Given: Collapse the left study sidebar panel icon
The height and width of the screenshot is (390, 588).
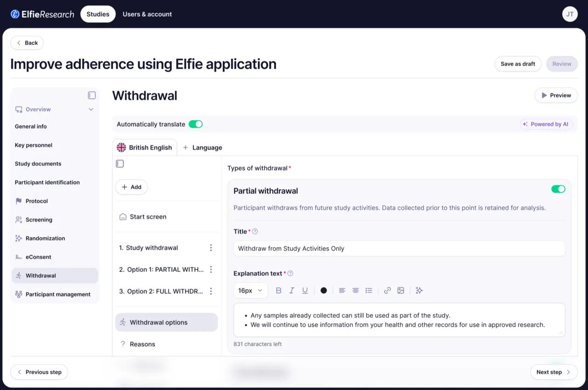Looking at the screenshot, I should [x=92, y=95].
